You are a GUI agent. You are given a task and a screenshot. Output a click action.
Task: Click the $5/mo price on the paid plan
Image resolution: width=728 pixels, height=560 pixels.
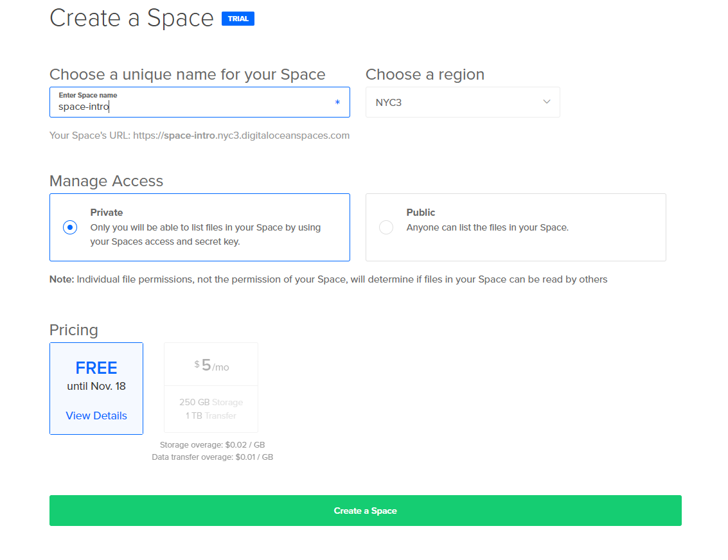click(x=211, y=365)
